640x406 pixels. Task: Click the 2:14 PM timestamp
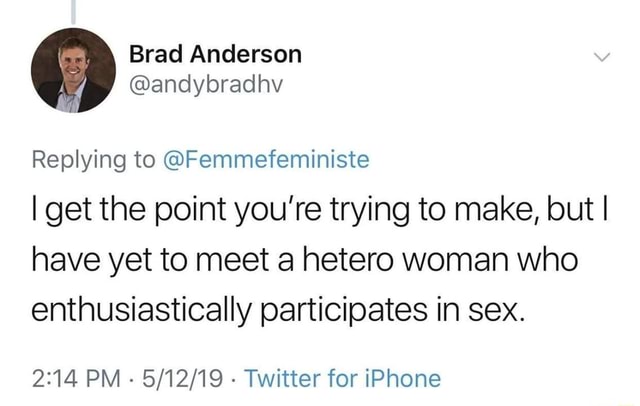(76, 379)
